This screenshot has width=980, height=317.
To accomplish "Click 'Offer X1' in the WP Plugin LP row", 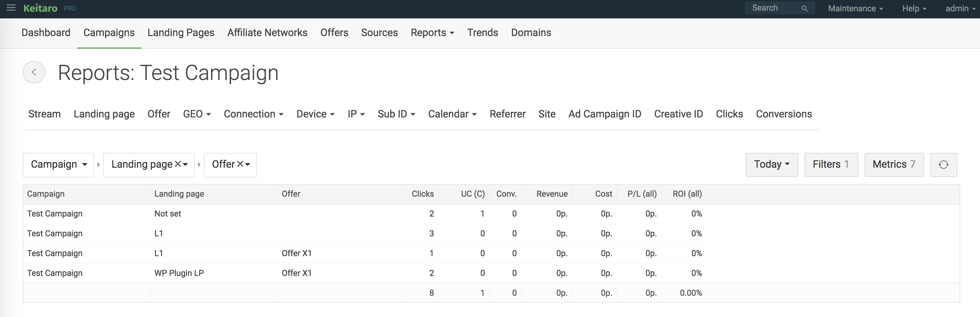I will point(297,273).
